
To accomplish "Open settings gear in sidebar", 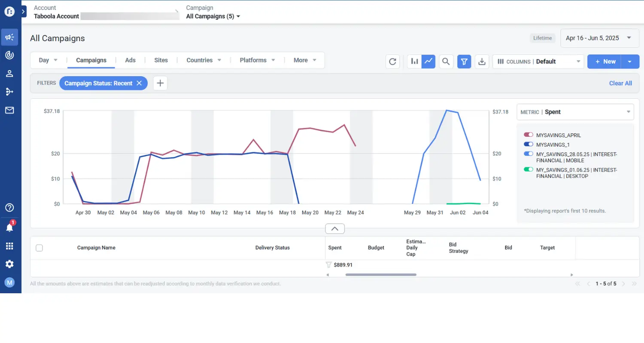I will coord(9,264).
